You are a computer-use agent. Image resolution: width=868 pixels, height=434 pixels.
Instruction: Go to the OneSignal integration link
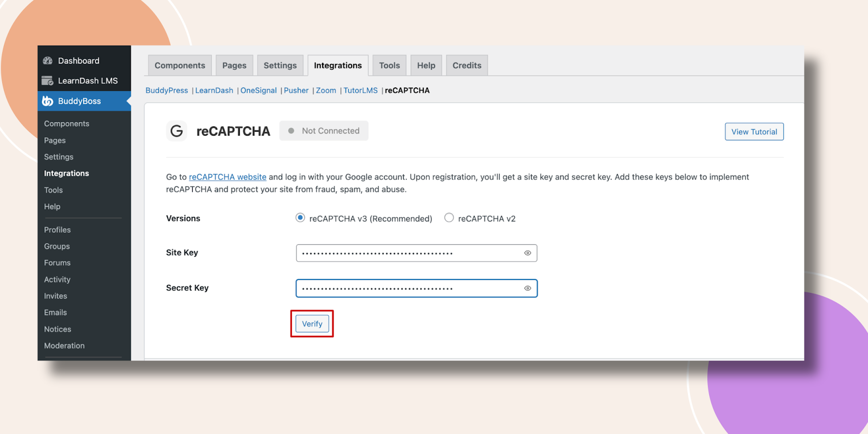(x=258, y=91)
